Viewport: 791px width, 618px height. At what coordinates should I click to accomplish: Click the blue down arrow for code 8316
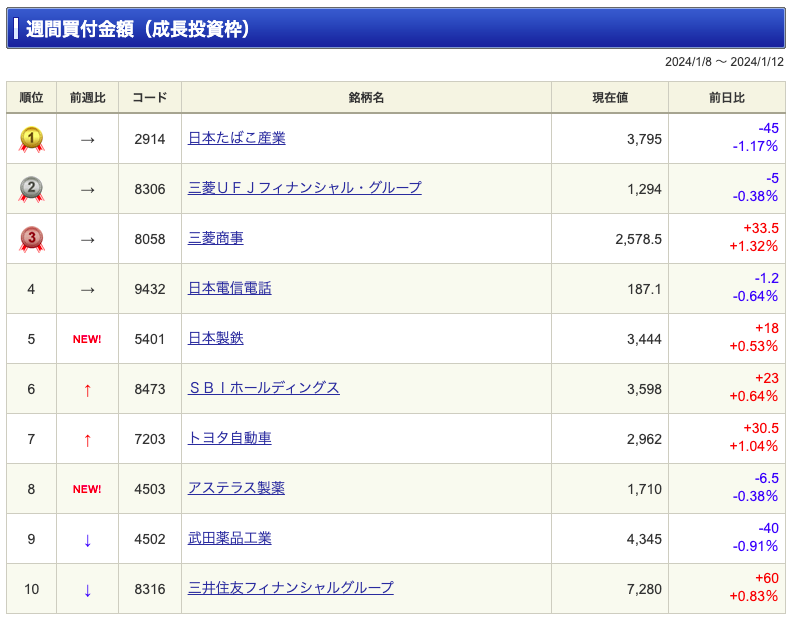coord(87,590)
